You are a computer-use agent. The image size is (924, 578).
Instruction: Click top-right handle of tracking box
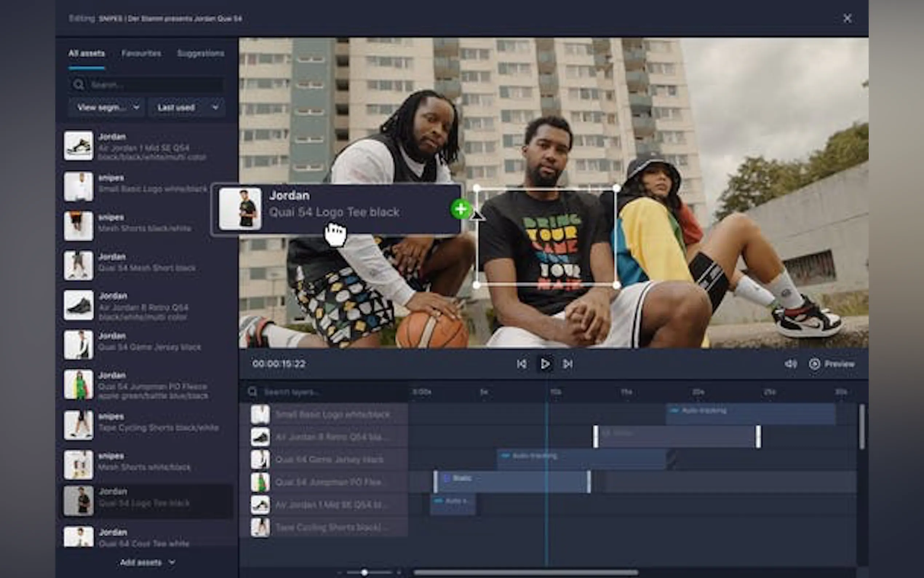click(616, 188)
